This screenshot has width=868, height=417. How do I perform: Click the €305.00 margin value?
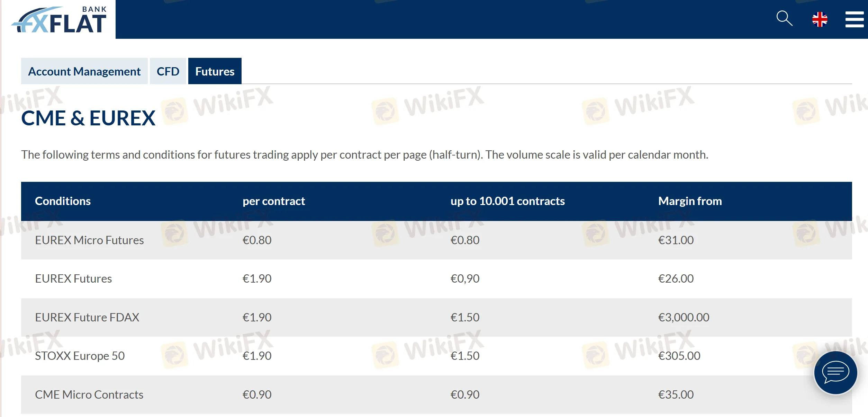679,356
